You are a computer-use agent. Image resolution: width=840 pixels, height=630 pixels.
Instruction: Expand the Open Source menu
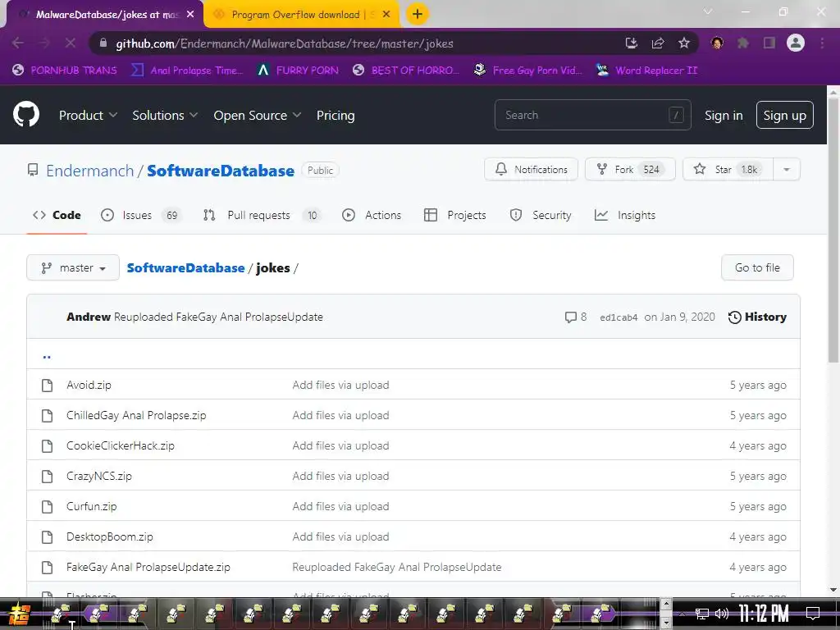tap(257, 115)
